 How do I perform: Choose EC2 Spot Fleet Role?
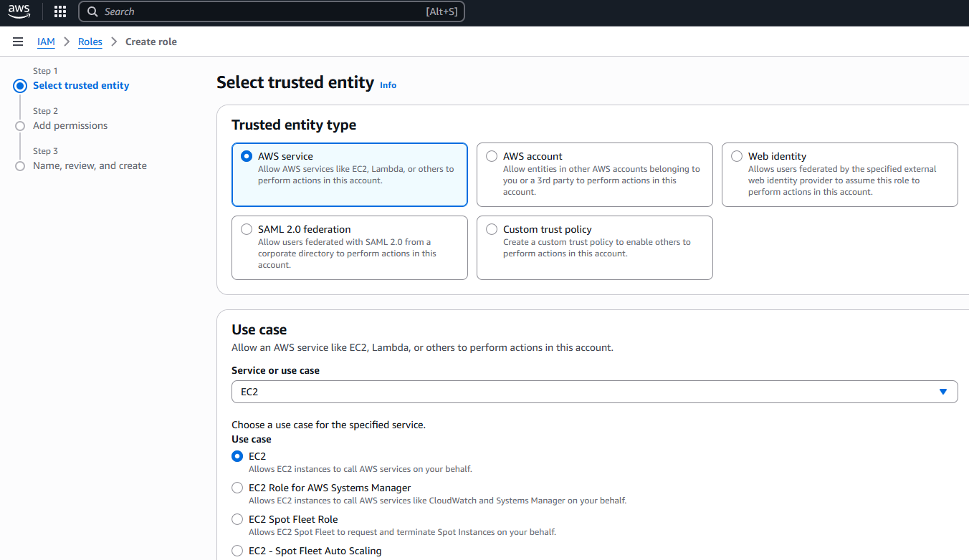237,519
